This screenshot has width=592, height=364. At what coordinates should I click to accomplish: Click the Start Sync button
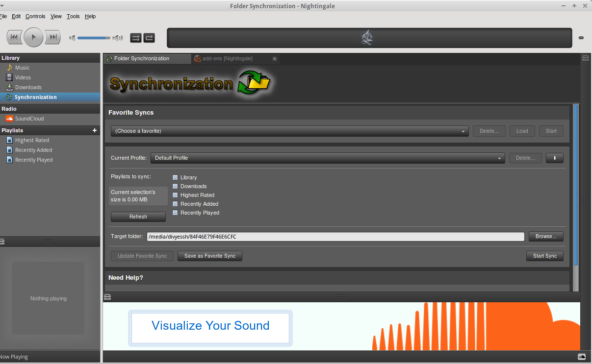545,256
